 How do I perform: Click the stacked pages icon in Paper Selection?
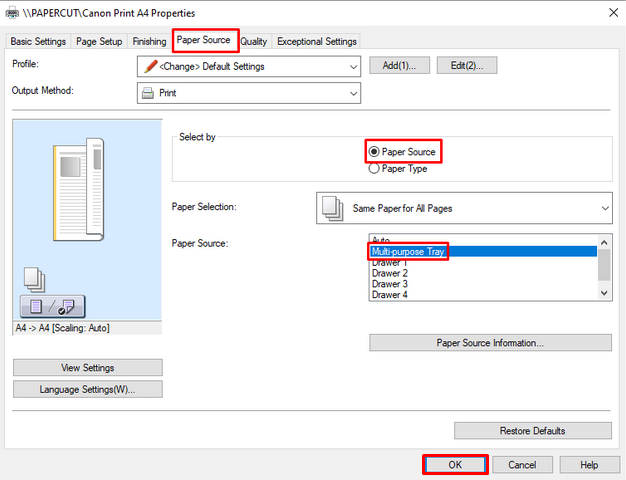tap(333, 208)
